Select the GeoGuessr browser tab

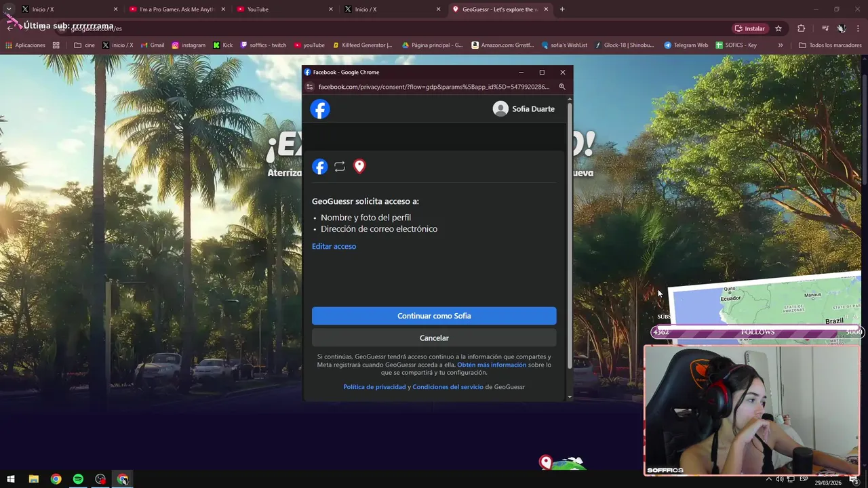(x=500, y=9)
